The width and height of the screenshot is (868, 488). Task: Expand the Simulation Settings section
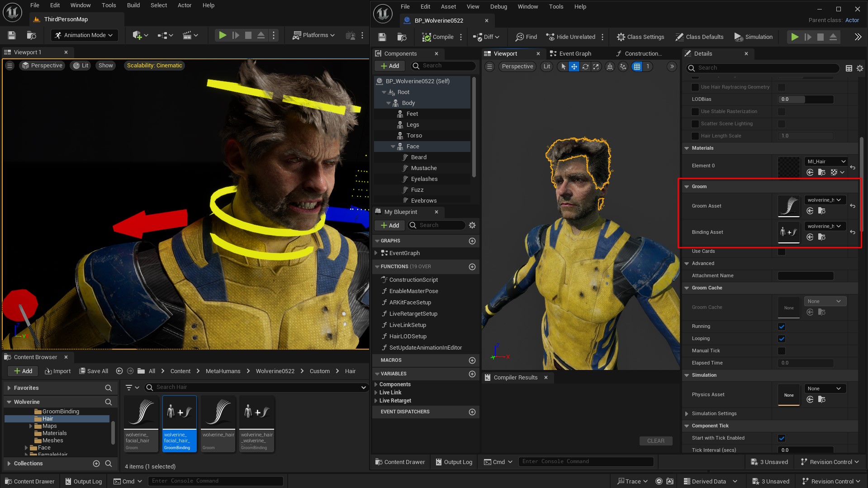pos(687,413)
